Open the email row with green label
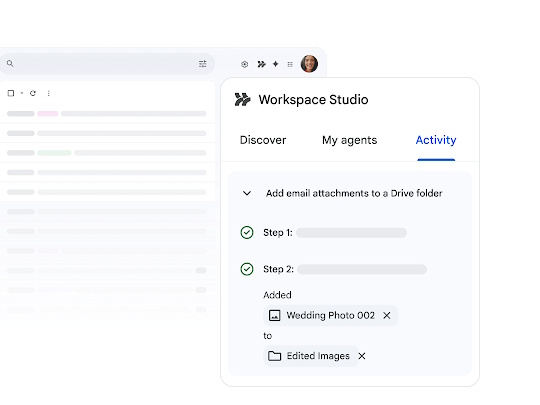540x405 pixels. pyautogui.click(x=107, y=153)
